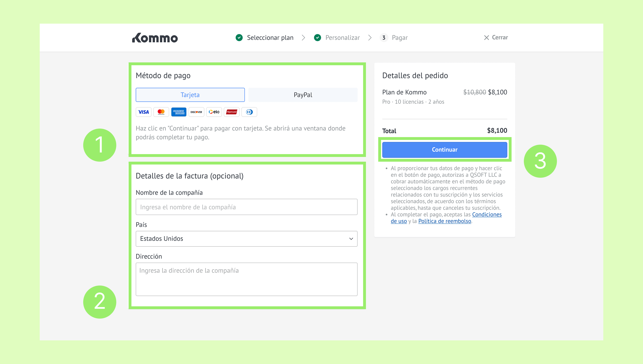The image size is (643, 364).
Task: Click the green check beside Seleccionar plan
Action: (239, 38)
